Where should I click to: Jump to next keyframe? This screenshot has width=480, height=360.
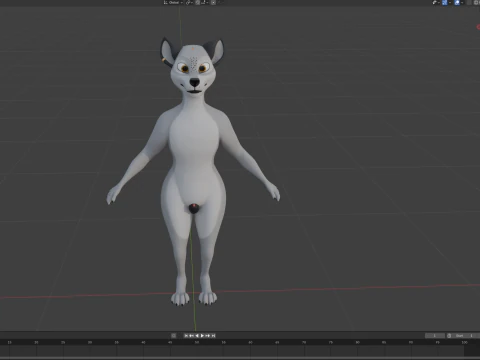(x=208, y=336)
